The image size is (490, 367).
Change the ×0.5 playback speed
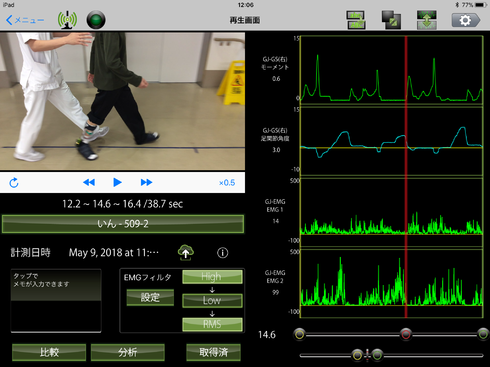coord(227,183)
